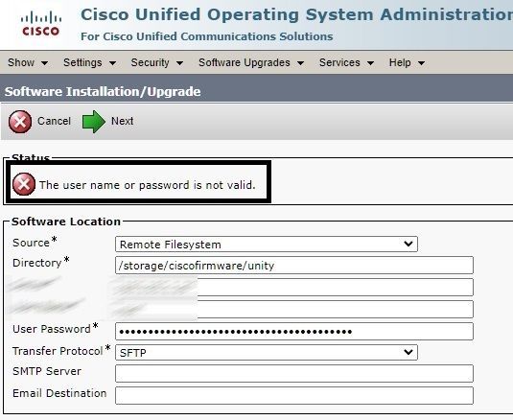
Task: Click the green Next arrow icon
Action: 94,122
